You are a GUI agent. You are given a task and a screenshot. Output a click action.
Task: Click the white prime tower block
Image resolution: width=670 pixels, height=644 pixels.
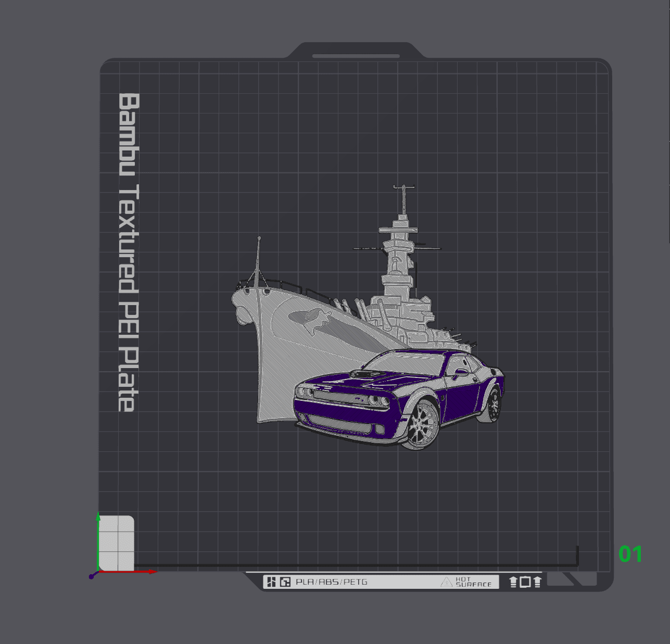pos(116,542)
